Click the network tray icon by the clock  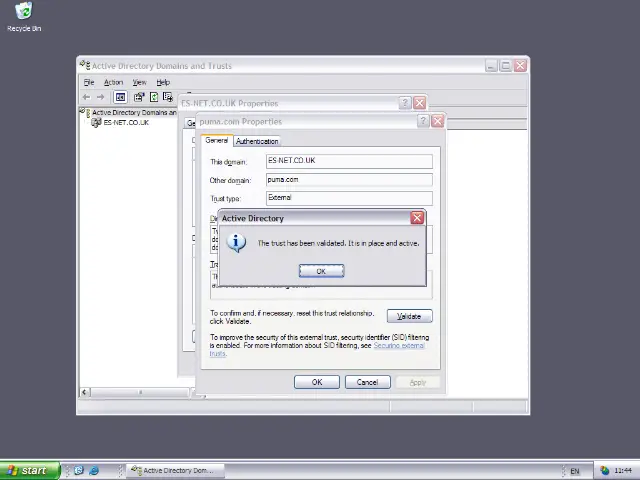pos(604,471)
